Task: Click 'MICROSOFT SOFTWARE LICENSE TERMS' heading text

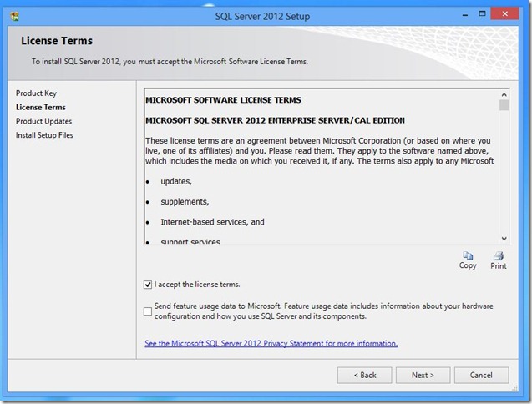Action: click(223, 100)
